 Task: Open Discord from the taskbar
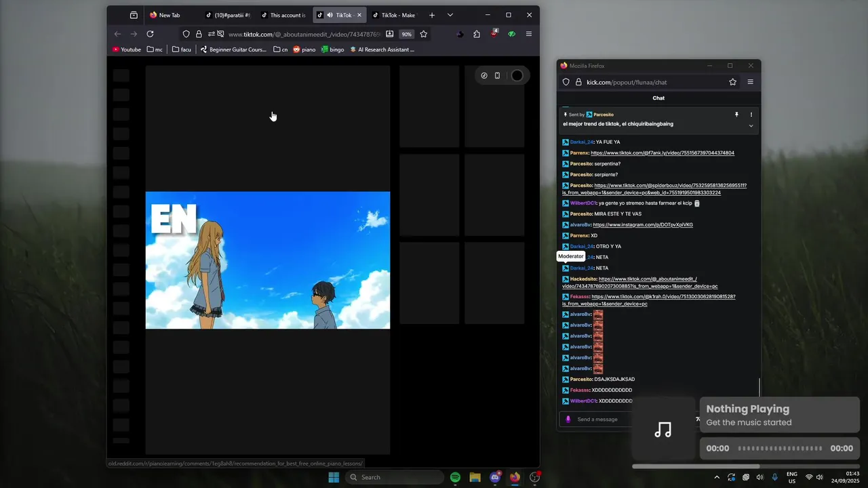(495, 477)
